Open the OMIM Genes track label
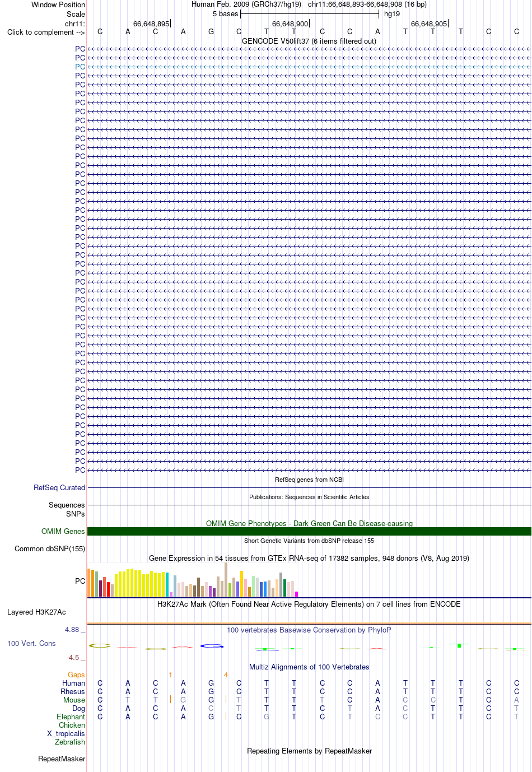Viewport: 532px width, 772px height. point(63,532)
